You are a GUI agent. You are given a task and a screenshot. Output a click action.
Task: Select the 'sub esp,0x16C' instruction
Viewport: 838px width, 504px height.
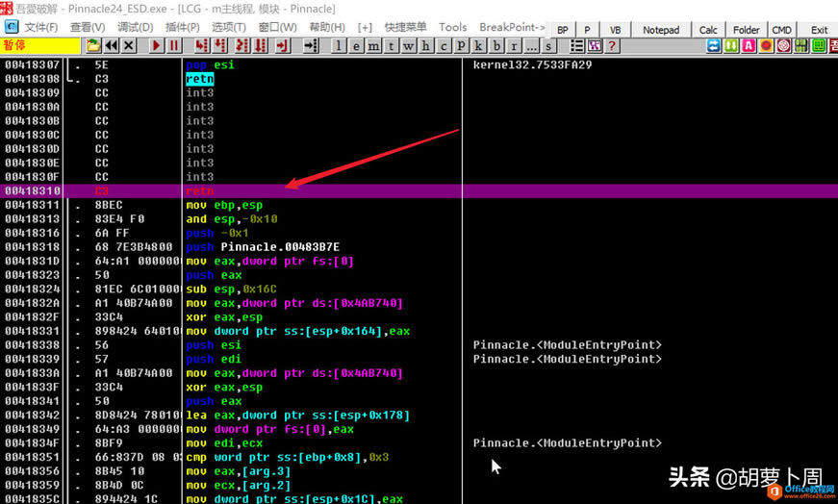pyautogui.click(x=231, y=290)
